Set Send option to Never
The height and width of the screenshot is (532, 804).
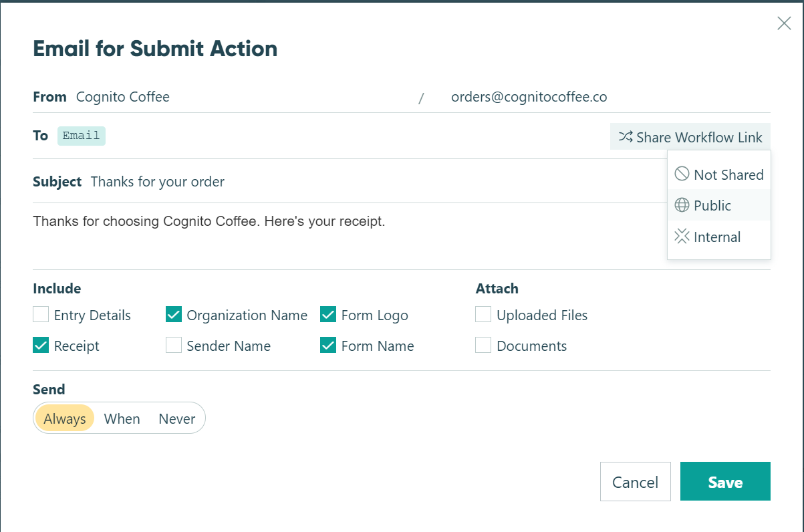176,418
